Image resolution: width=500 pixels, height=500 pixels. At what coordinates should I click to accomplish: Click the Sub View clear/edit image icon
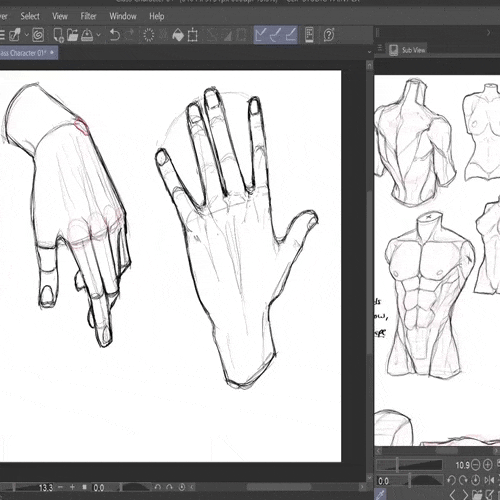(x=490, y=495)
